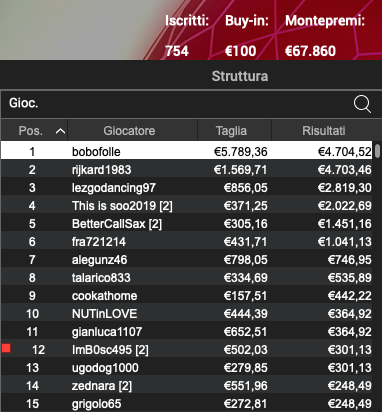Select player rijkard1983
382x412 pixels.
[x=187, y=170]
